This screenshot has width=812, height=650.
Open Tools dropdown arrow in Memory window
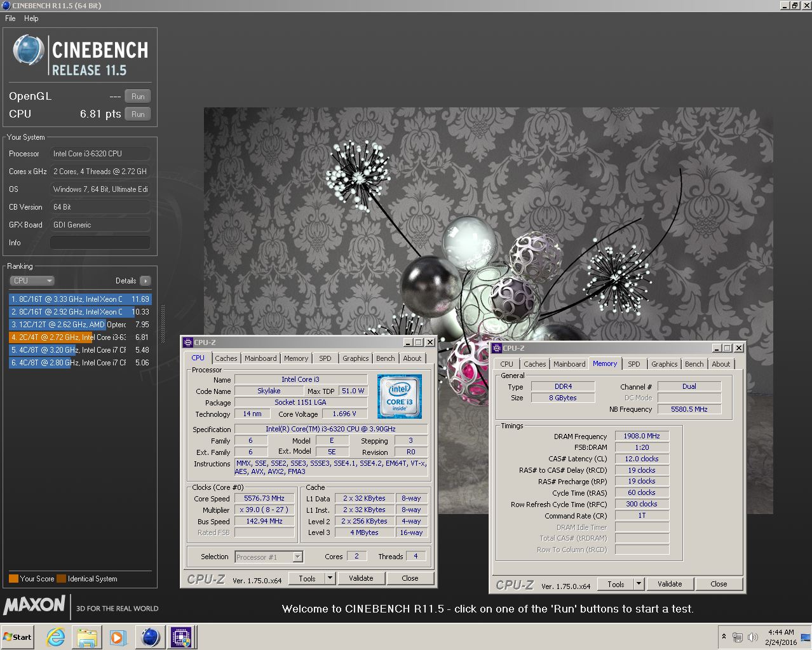click(639, 584)
